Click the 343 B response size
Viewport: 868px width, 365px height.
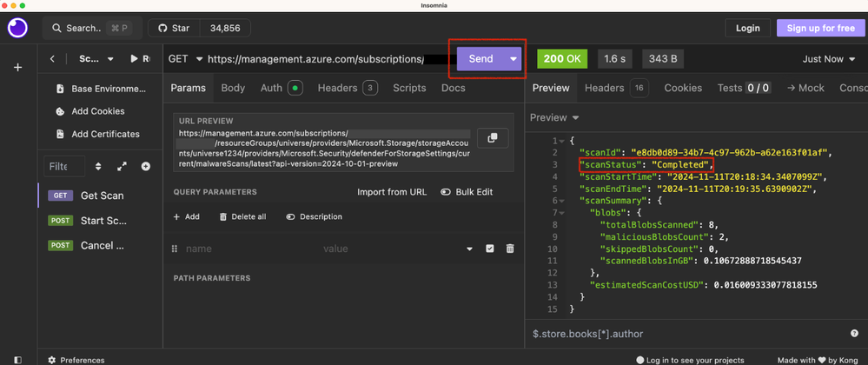coord(663,59)
